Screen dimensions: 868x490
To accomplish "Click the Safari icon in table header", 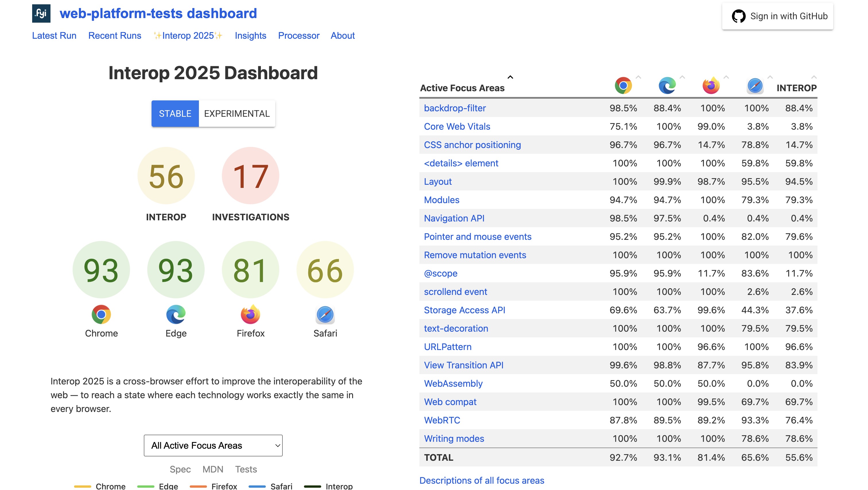I will click(755, 85).
